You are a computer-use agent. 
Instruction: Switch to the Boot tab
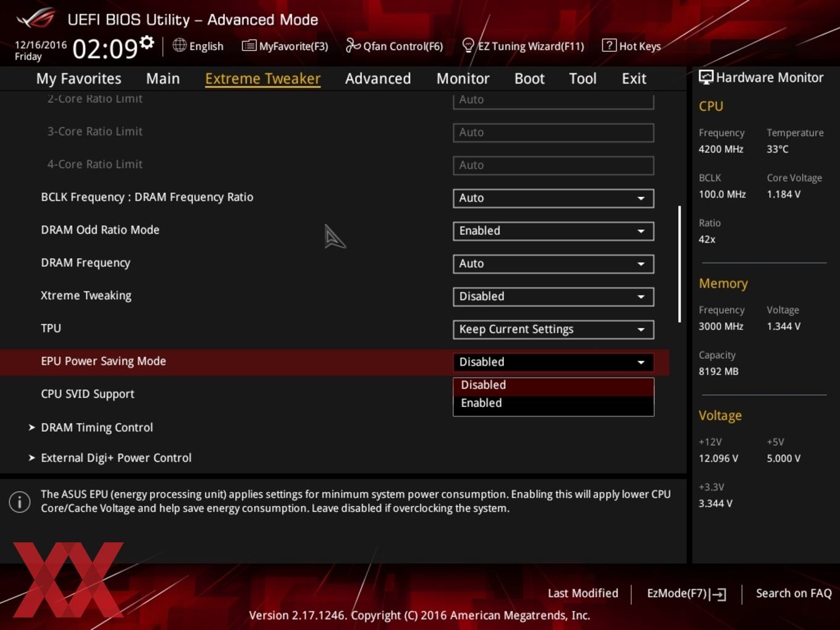point(529,78)
